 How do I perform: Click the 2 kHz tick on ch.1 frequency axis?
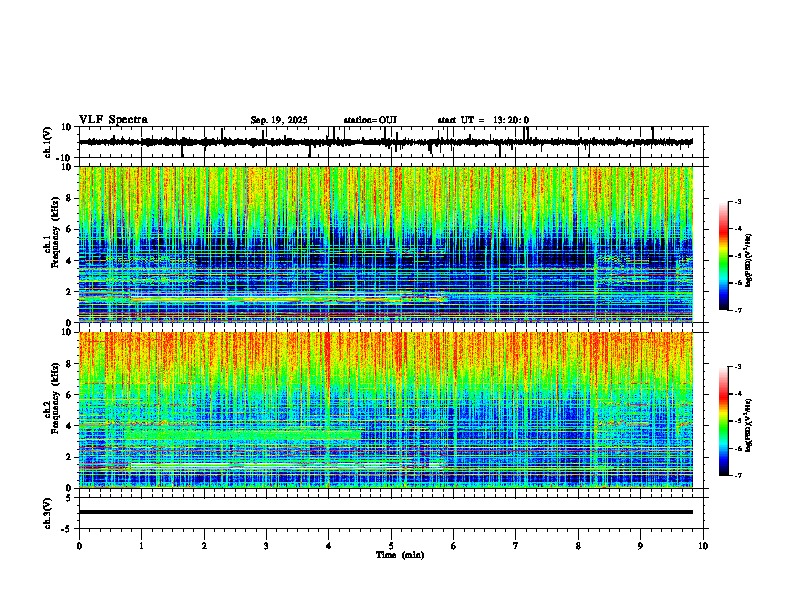[70, 292]
